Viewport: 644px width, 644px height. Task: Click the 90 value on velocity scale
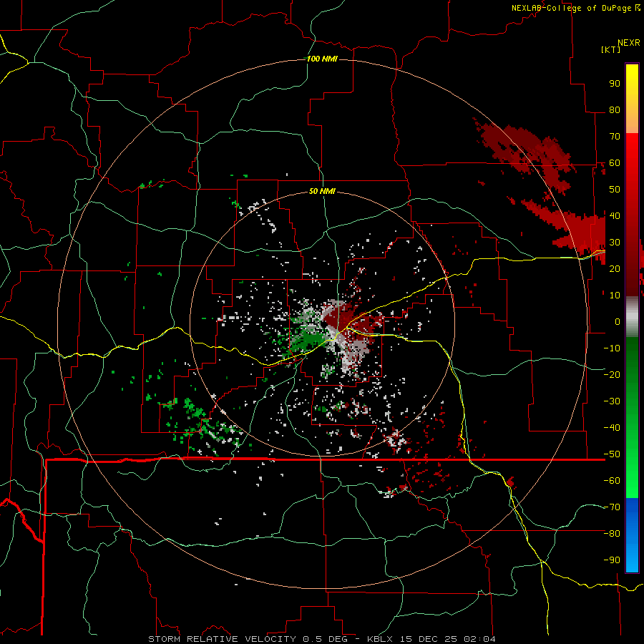pos(615,84)
